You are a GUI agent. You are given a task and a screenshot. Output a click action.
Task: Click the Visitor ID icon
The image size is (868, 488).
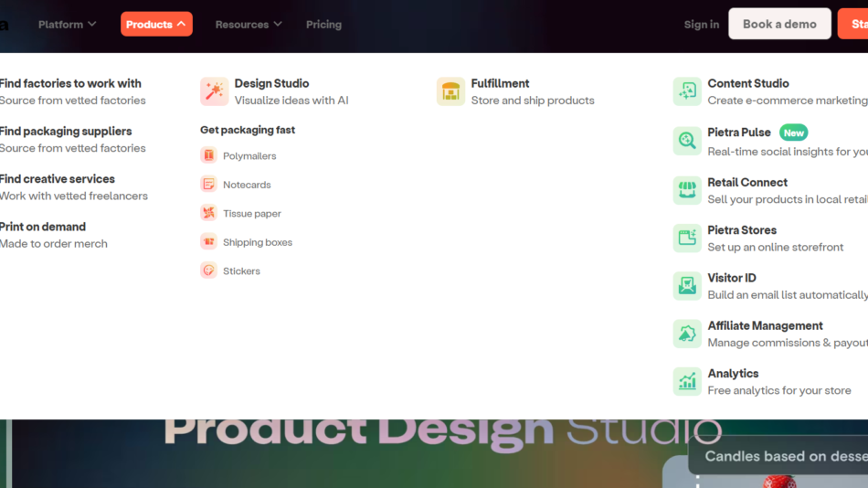click(687, 286)
